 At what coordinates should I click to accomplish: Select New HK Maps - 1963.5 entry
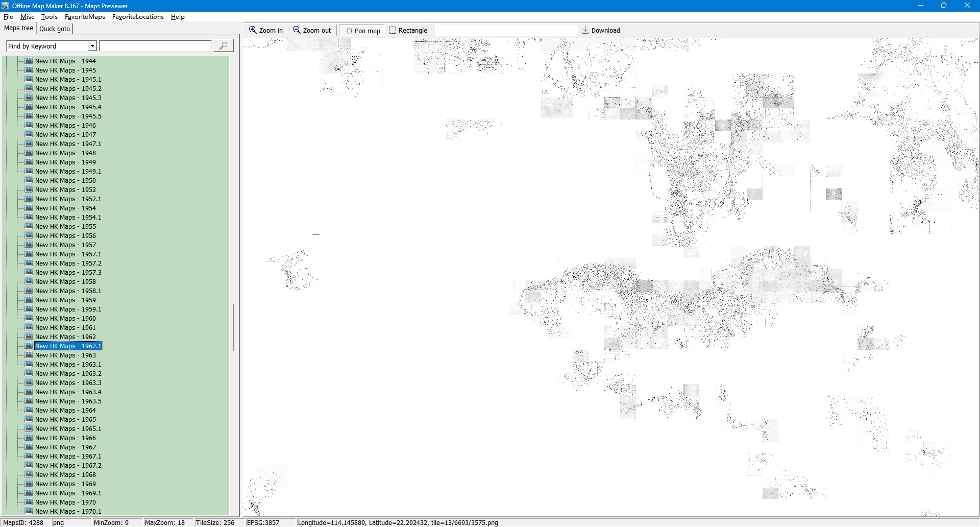pyautogui.click(x=68, y=401)
